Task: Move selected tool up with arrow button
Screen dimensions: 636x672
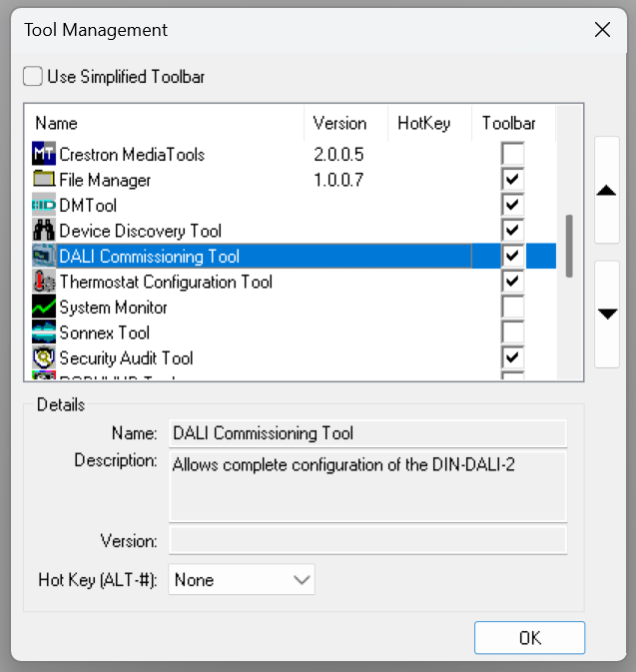Action: coord(606,191)
